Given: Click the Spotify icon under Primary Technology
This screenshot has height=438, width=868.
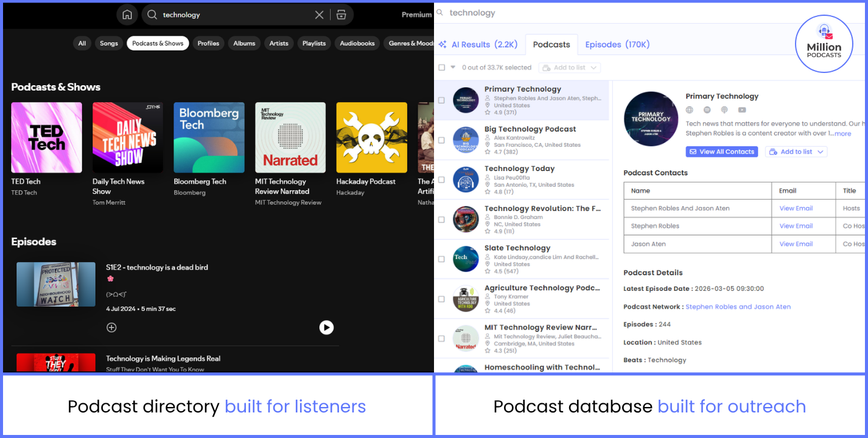Looking at the screenshot, I should (707, 110).
